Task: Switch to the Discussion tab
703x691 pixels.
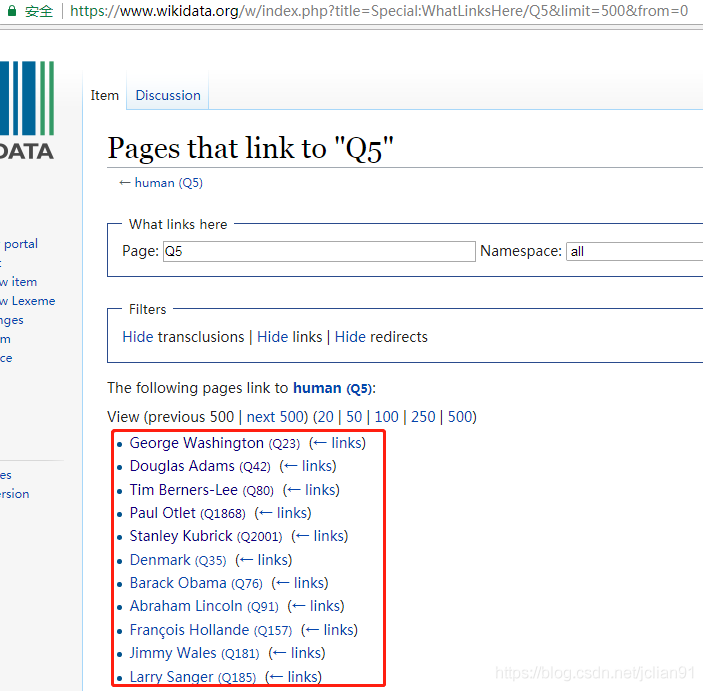Action: 168,95
